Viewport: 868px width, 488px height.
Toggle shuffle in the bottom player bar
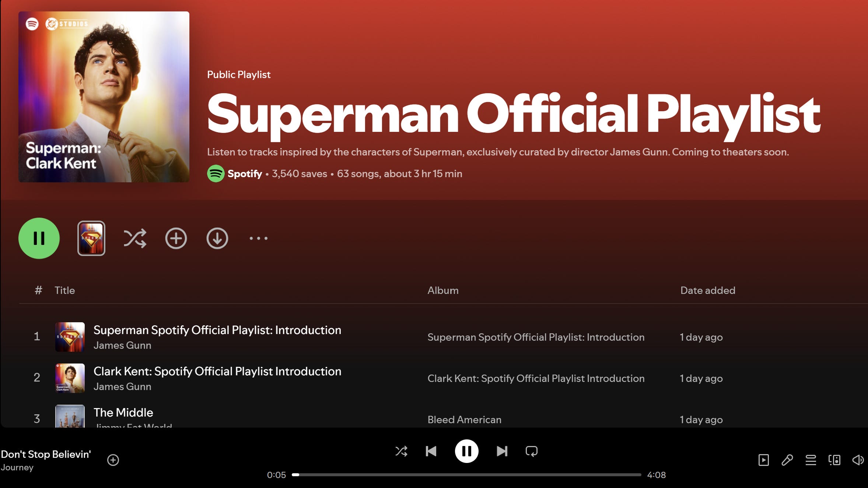(x=401, y=451)
